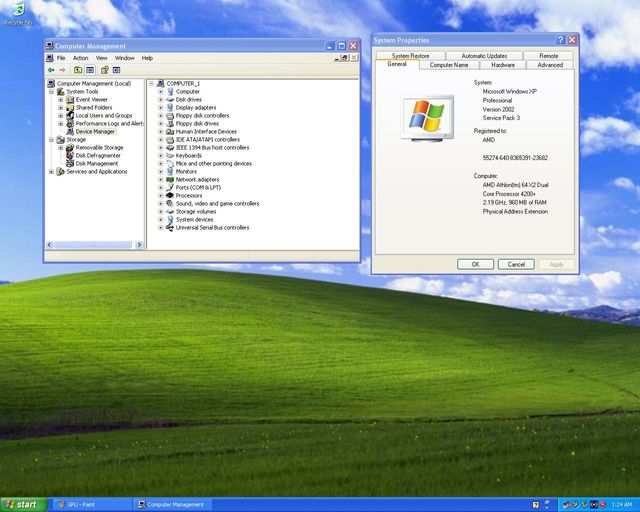Click the Forward arrow toolbar icon
The width and height of the screenshot is (640, 512).
(x=62, y=70)
